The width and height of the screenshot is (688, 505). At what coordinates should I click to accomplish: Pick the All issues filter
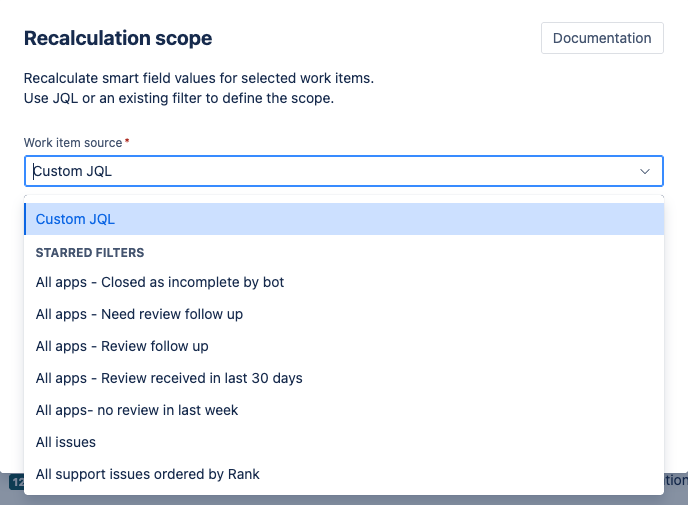[66, 442]
